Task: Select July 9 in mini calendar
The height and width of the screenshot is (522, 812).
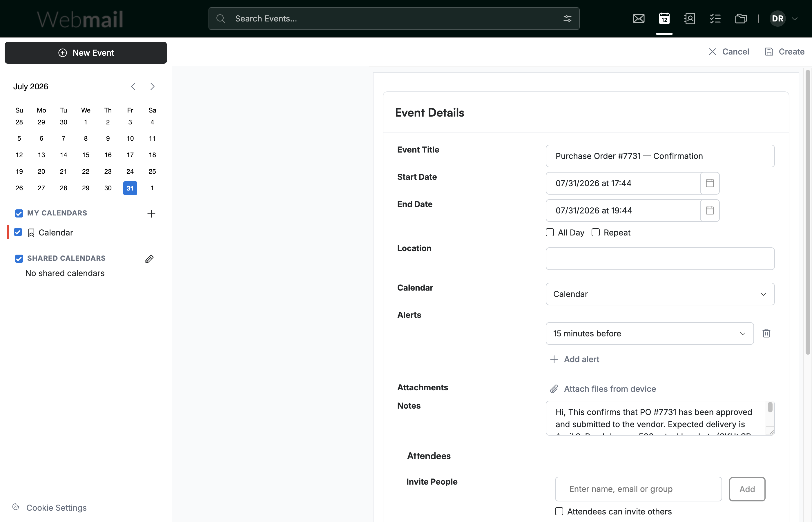Action: pyautogui.click(x=108, y=138)
